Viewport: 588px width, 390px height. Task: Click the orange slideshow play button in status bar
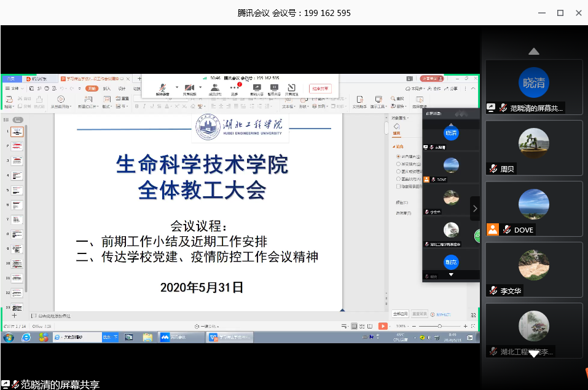pos(383,325)
